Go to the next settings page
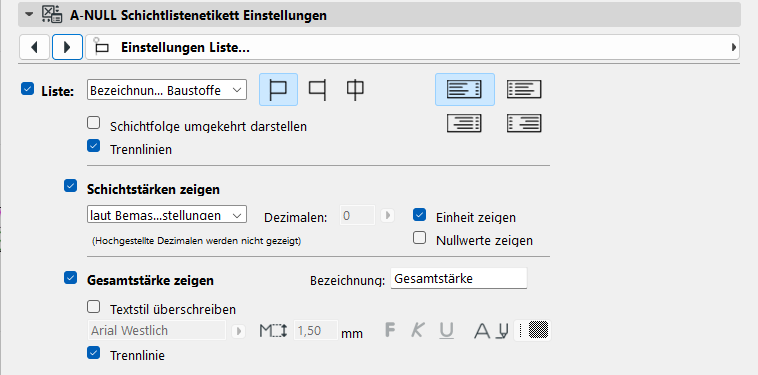Image resolution: width=758 pixels, height=375 pixels. coord(67,47)
